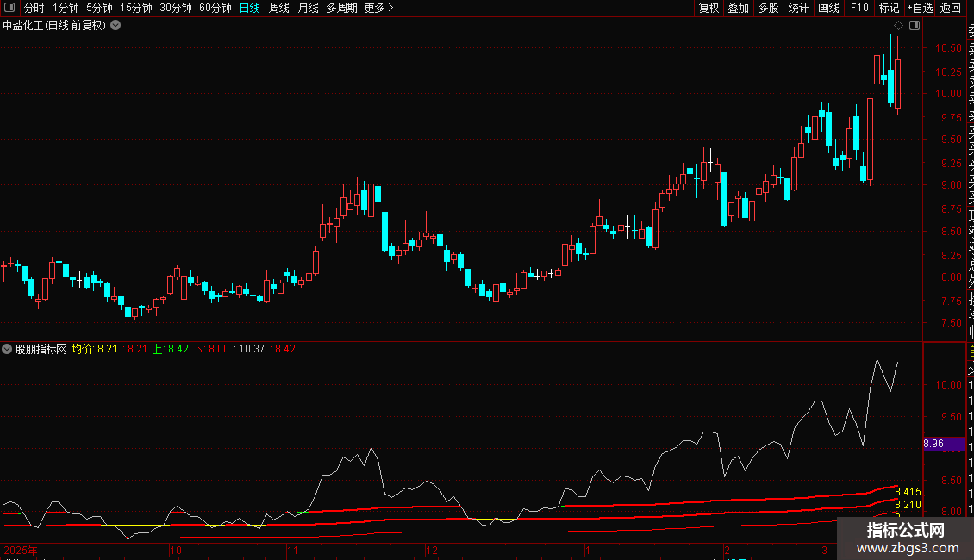This screenshot has width=974, height=560.
Task: Click 叠加 overlay button
Action: coord(739,8)
